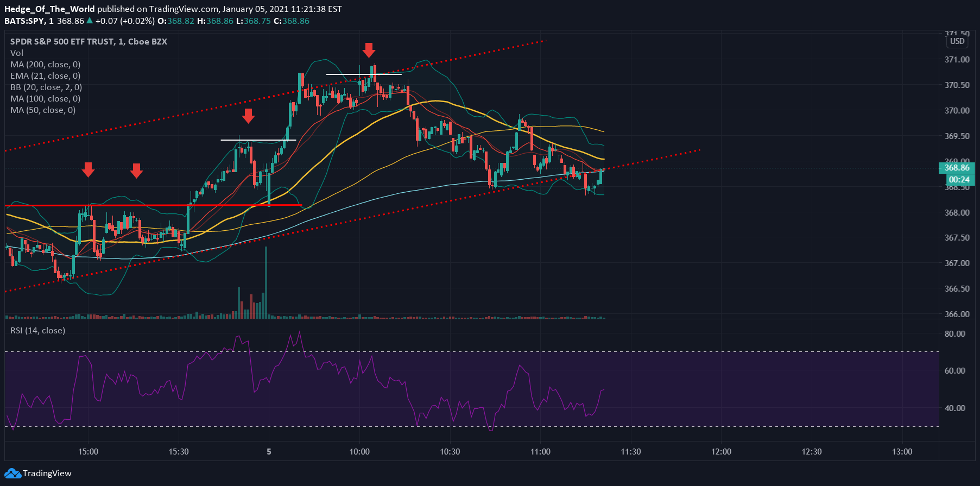Image resolution: width=980 pixels, height=486 pixels.
Task: Click the 368.00 price axis label
Action: point(957,213)
